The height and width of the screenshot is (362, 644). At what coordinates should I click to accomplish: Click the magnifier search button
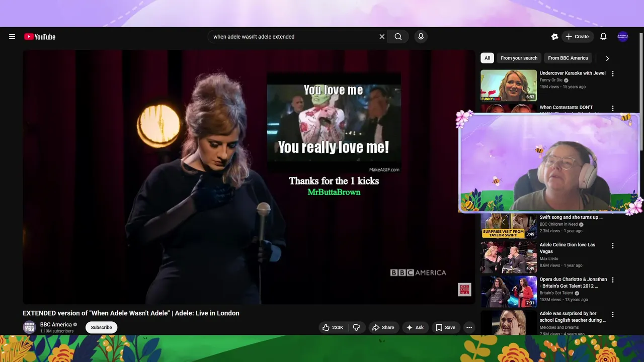click(398, 37)
